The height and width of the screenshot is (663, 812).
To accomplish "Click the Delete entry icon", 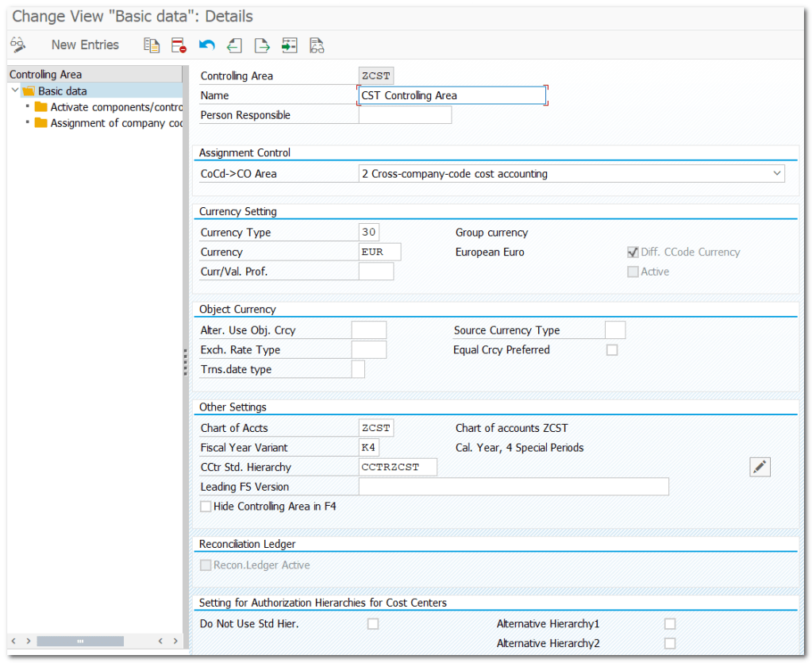I will point(179,45).
